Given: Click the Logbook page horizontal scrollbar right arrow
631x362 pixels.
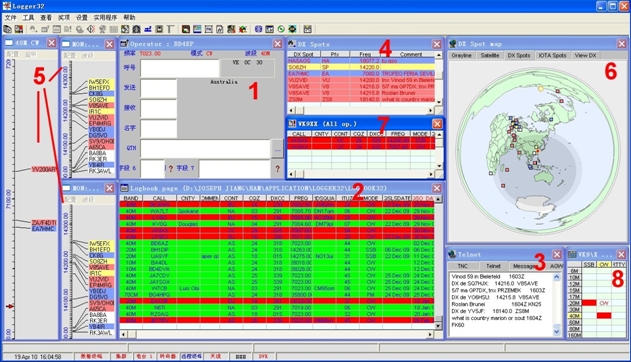Looking at the screenshot, I should tap(430, 334).
